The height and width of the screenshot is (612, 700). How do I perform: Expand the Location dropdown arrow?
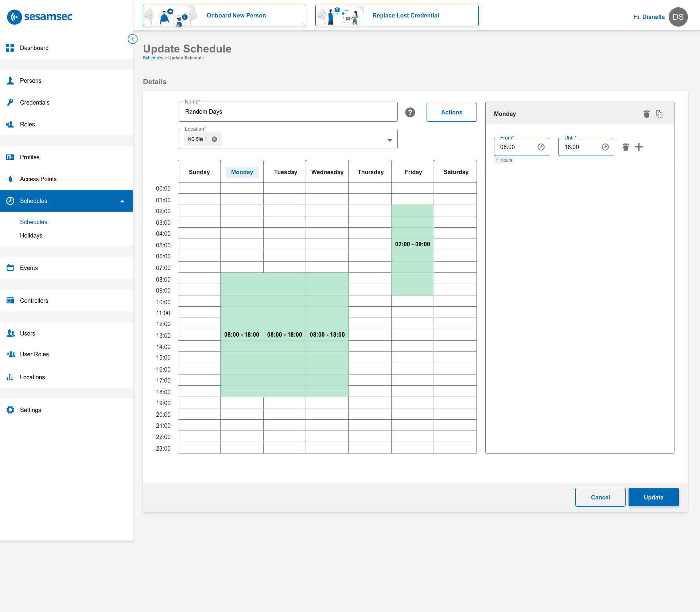coord(390,140)
